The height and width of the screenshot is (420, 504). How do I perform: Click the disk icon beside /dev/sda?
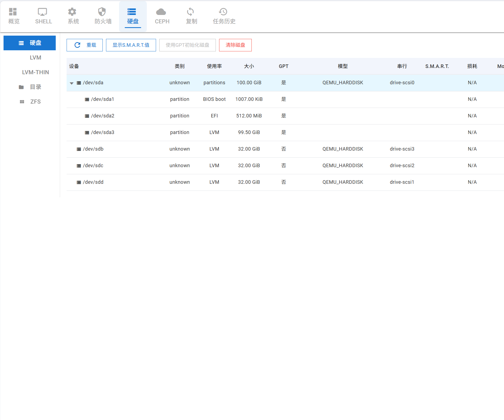coord(79,83)
